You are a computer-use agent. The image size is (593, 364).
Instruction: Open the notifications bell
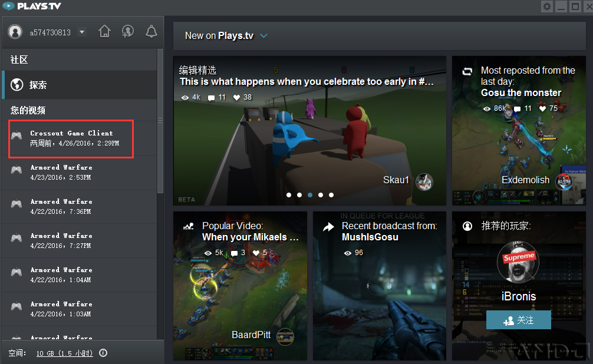click(151, 31)
